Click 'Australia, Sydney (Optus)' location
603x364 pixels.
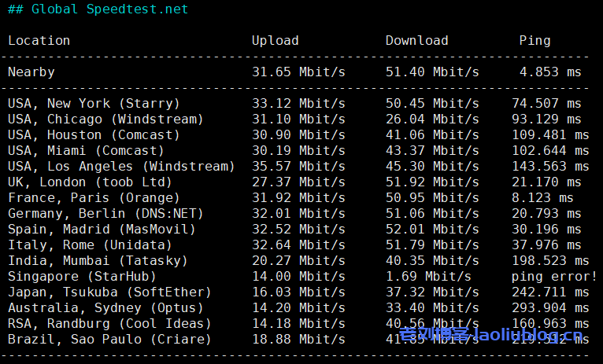click(102, 308)
